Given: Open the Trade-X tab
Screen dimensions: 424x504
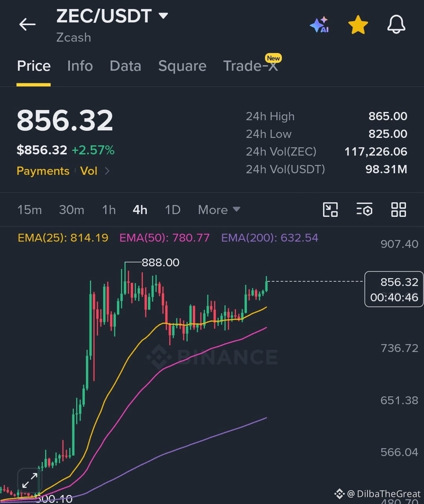Looking at the screenshot, I should coord(250,66).
